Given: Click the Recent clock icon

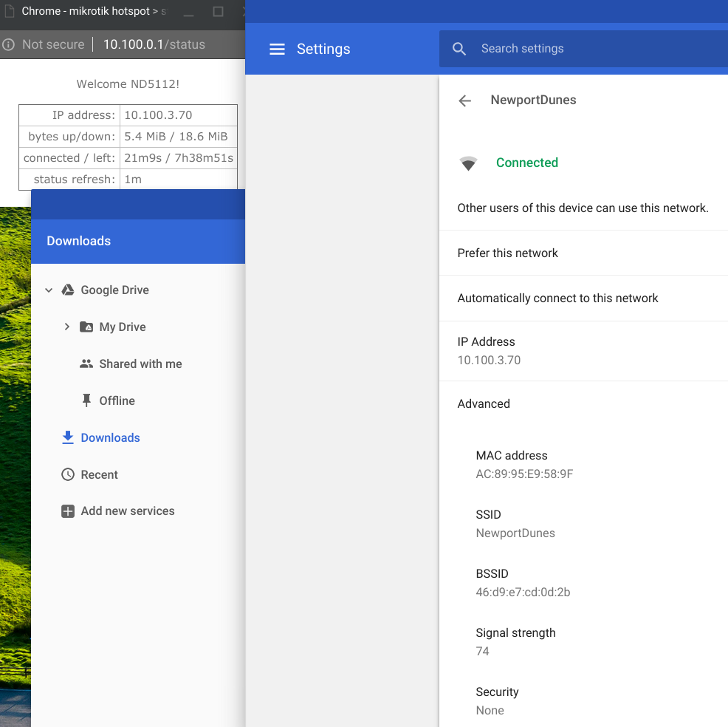Looking at the screenshot, I should click(x=68, y=474).
